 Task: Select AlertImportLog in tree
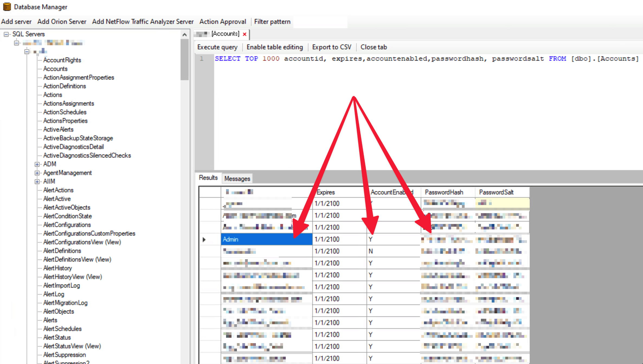[x=62, y=285]
